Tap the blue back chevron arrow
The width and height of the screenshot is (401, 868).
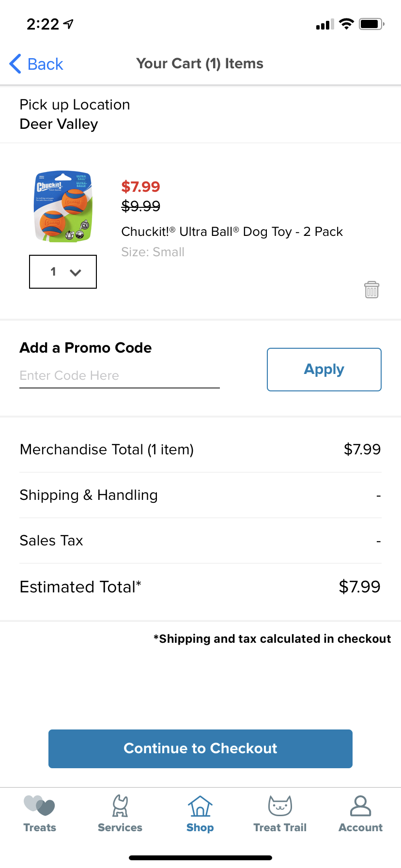pyautogui.click(x=15, y=63)
